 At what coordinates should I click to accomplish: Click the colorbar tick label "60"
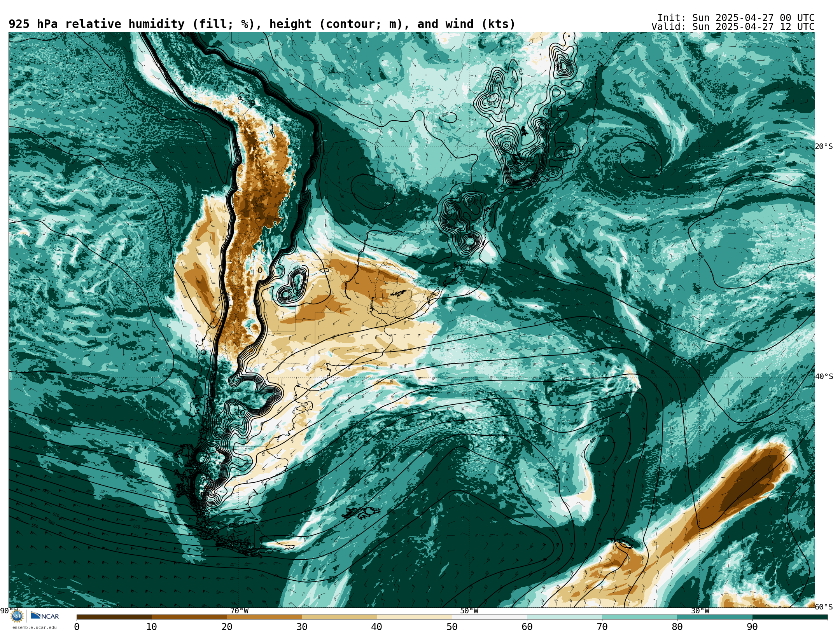coord(527,627)
